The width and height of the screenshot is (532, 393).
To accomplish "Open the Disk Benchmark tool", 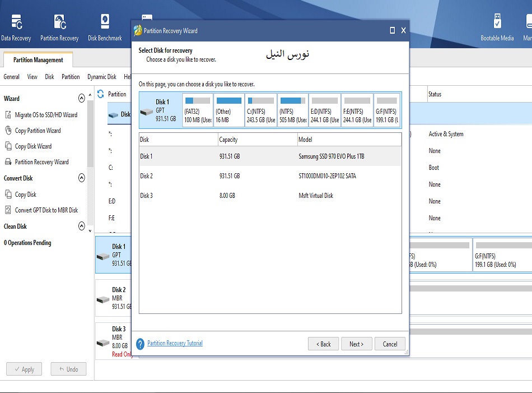I will [105, 22].
